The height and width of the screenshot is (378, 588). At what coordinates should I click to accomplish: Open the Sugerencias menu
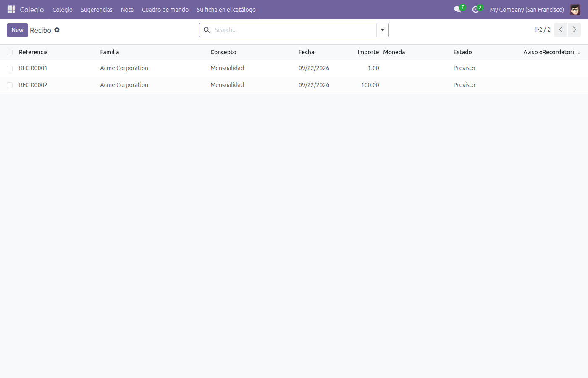[97, 9]
